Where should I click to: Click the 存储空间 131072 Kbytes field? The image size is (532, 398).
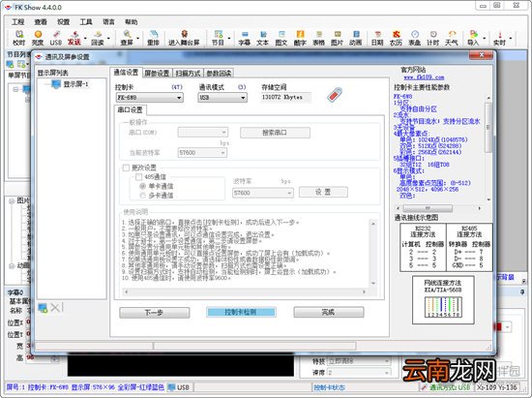coord(285,97)
